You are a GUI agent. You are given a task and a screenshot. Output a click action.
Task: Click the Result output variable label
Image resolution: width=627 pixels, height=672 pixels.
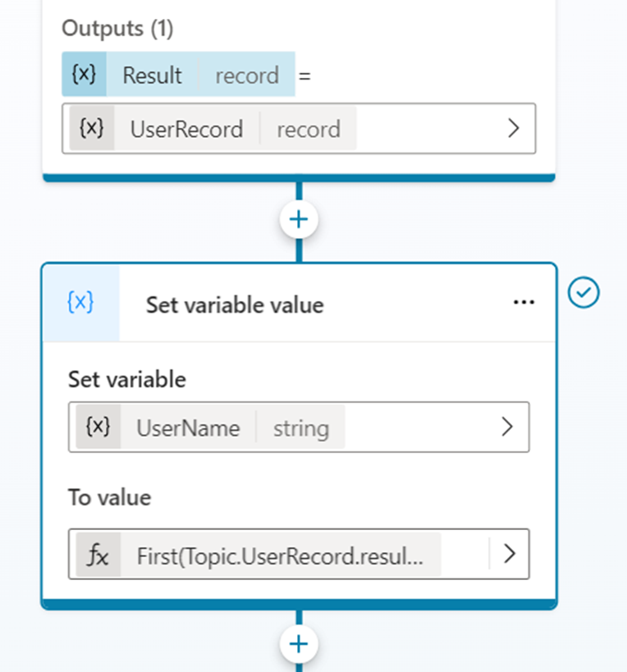pyautogui.click(x=152, y=75)
